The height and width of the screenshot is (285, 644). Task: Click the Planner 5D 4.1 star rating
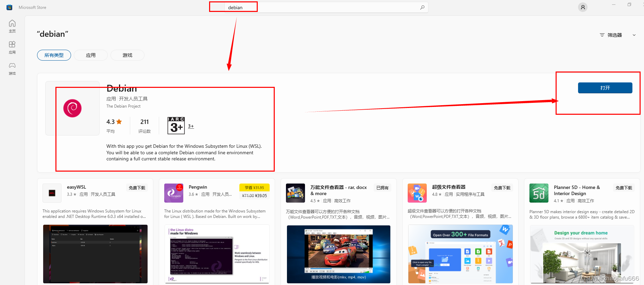(x=559, y=201)
